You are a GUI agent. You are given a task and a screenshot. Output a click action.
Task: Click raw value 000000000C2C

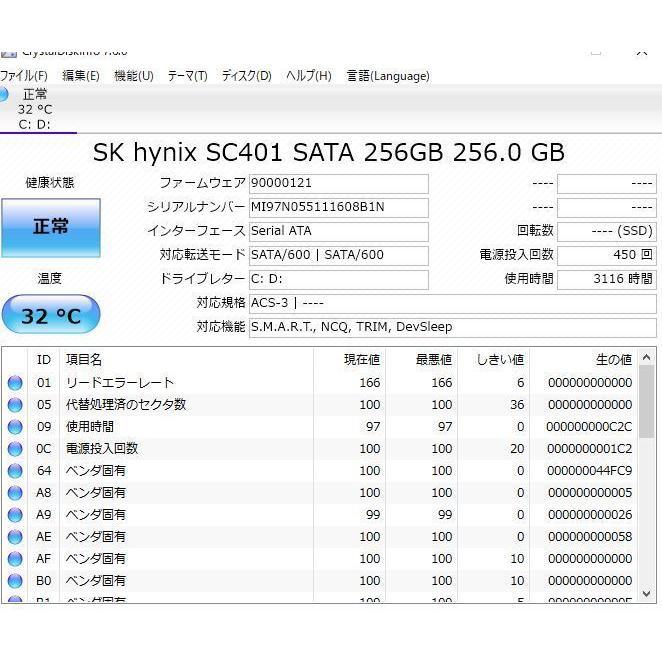[589, 427]
